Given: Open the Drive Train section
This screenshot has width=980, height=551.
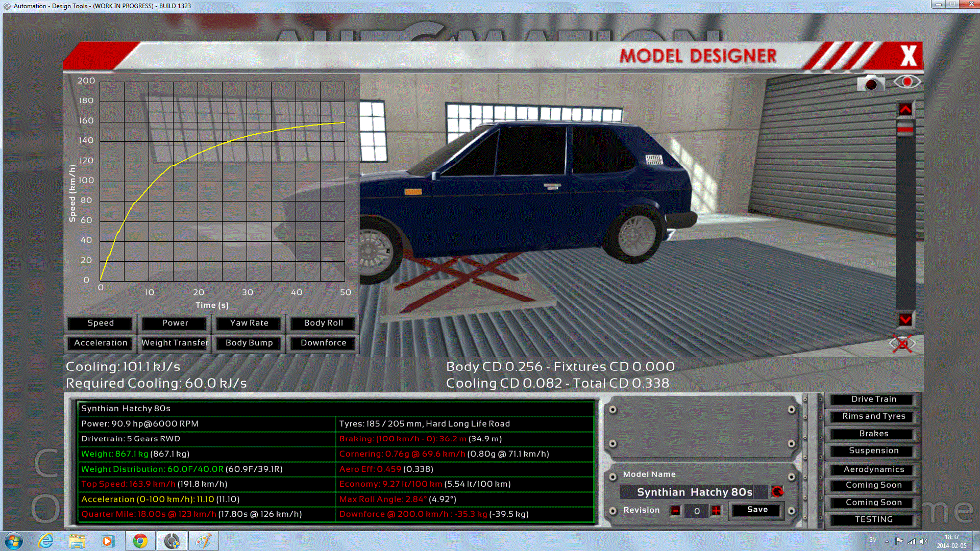Looking at the screenshot, I should pyautogui.click(x=873, y=399).
